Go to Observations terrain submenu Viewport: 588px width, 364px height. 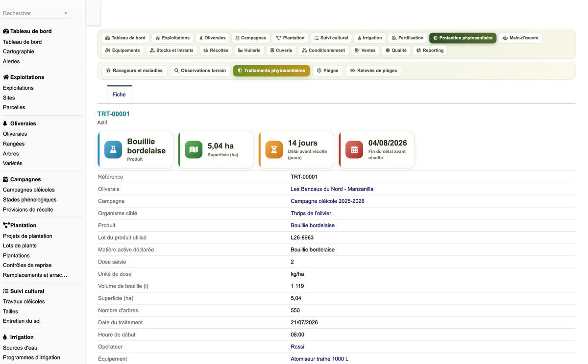pyautogui.click(x=200, y=71)
